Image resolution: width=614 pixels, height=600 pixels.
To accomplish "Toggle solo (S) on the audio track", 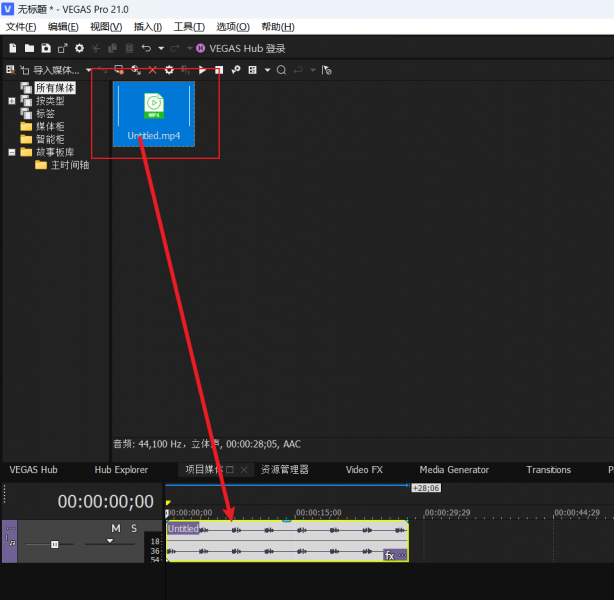I will [133, 528].
